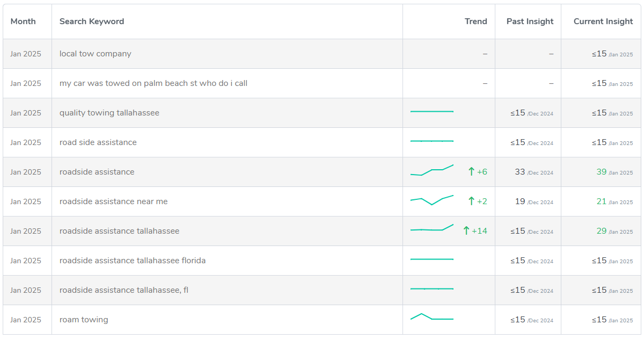The width and height of the screenshot is (644, 339).
Task: Click the up arrow beside +2 trend
Action: pos(471,201)
